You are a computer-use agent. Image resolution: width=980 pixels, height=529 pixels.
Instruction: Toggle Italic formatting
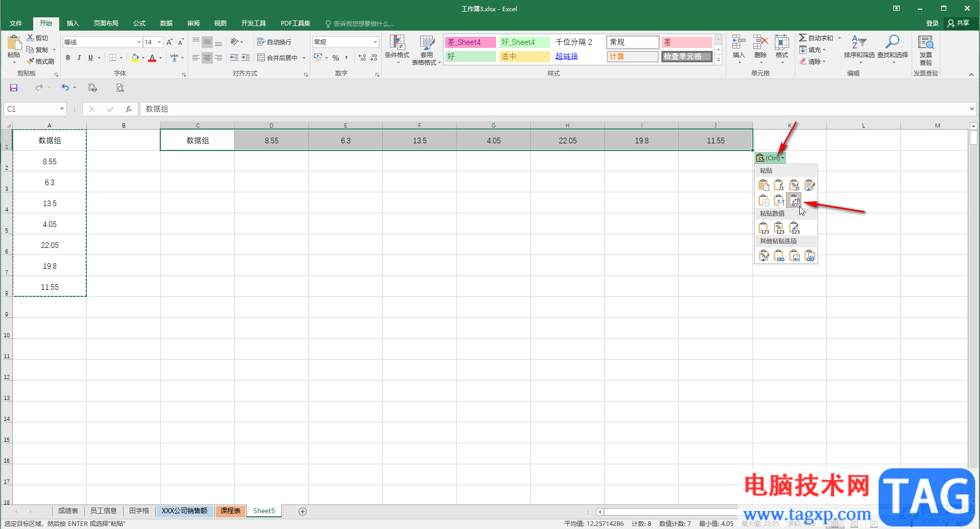point(79,58)
